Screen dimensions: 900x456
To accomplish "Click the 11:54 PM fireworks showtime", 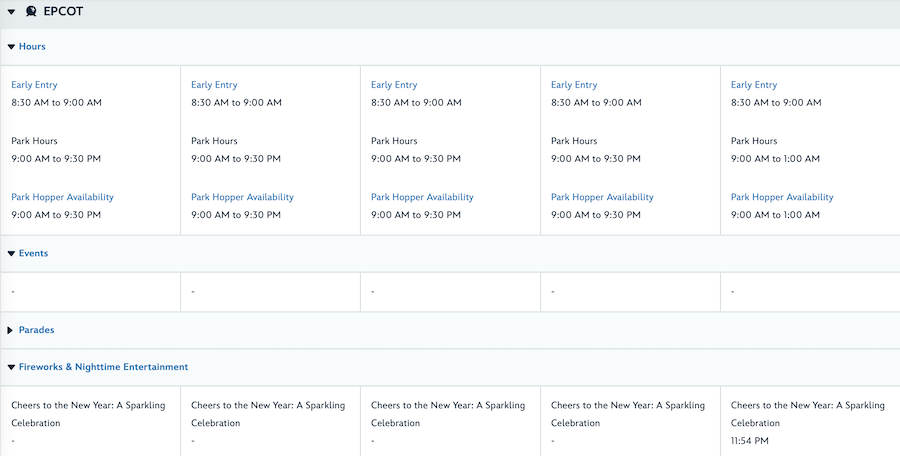I will pos(752,440).
